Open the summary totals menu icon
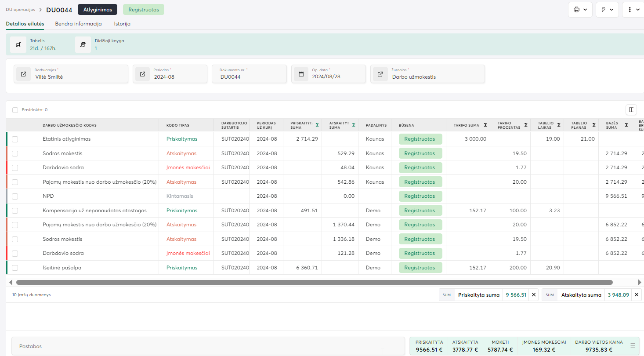 pos(633,346)
